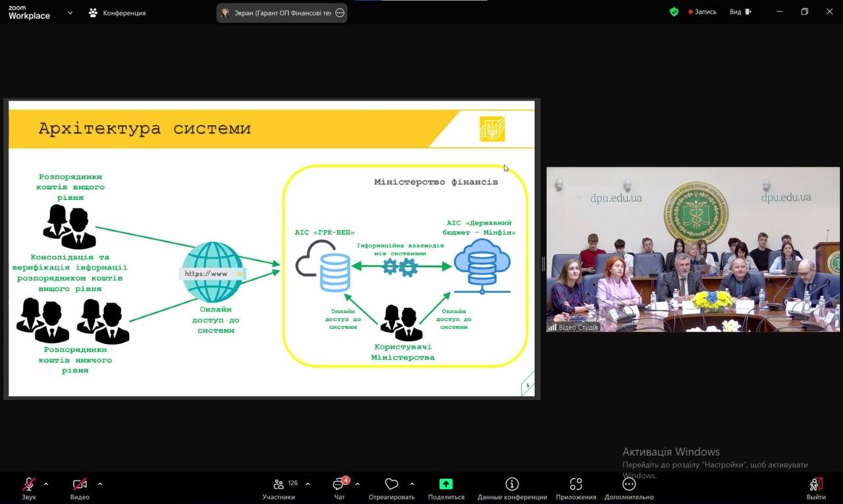This screenshot has height=504, width=843.
Task: Open Отреагировать reactions heart icon
Action: click(x=391, y=485)
